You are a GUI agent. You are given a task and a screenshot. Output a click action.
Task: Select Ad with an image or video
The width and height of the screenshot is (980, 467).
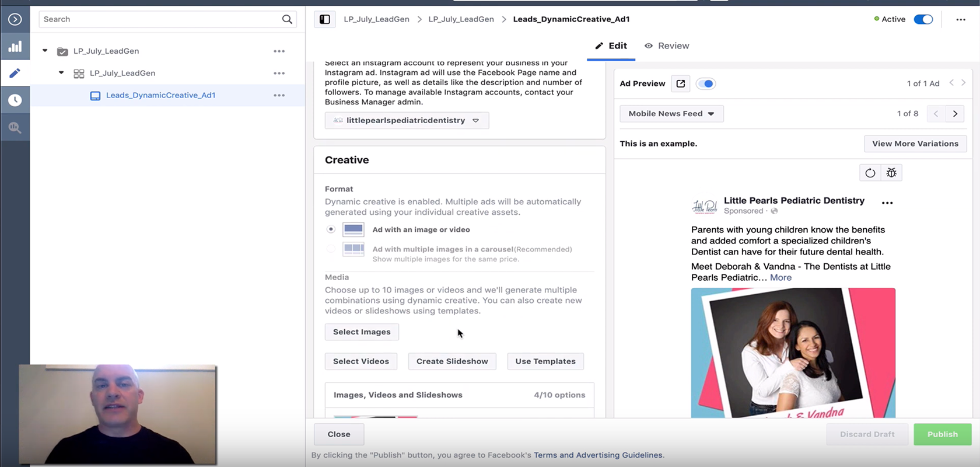(x=331, y=229)
